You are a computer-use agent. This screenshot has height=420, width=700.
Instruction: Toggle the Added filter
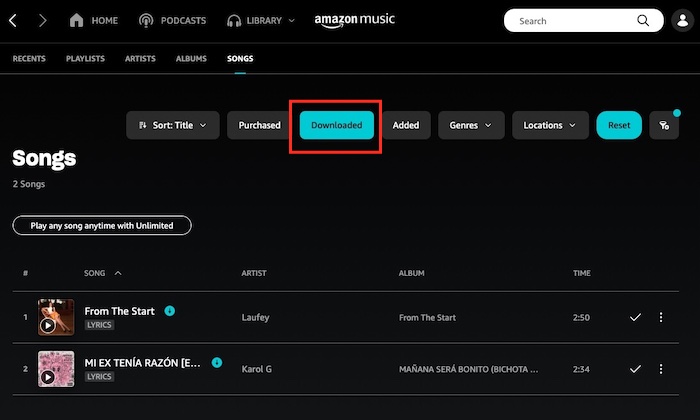pos(406,125)
